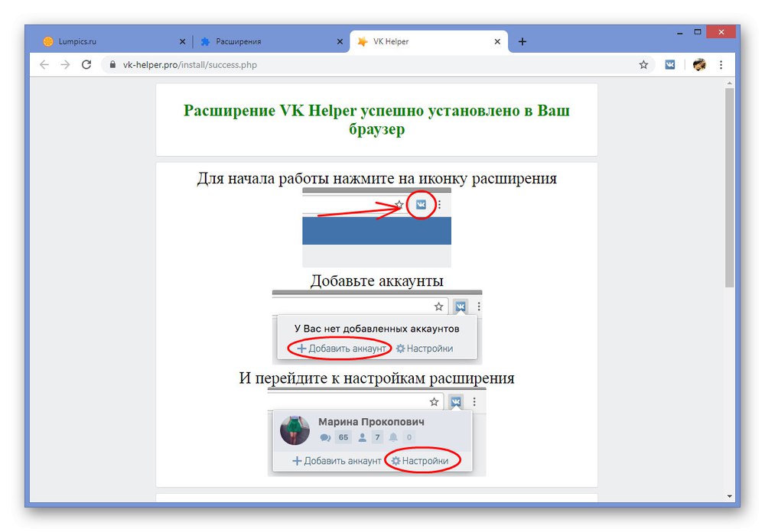
Task: Click the browser forward arrow
Action: click(65, 65)
